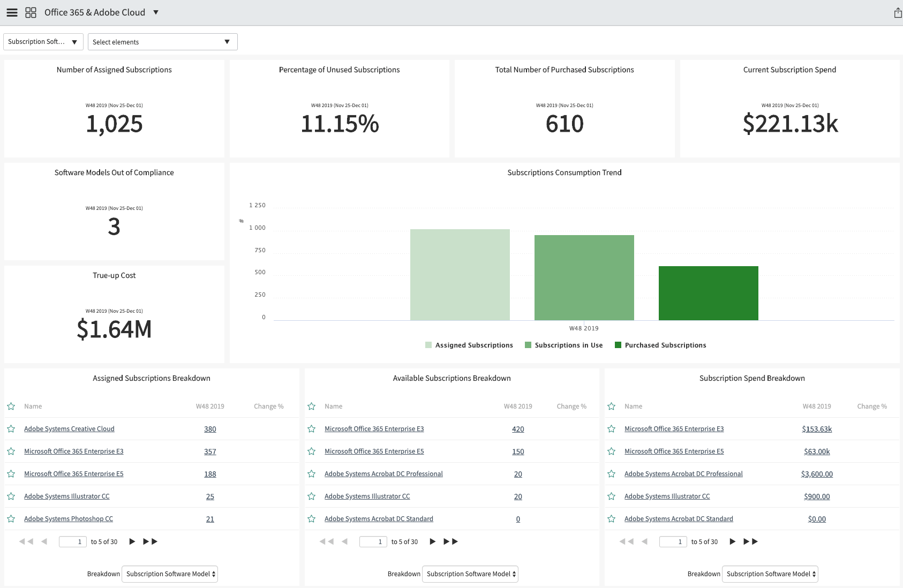Open Breakdown dropdown under Available Subscriptions Breakdown

point(470,574)
